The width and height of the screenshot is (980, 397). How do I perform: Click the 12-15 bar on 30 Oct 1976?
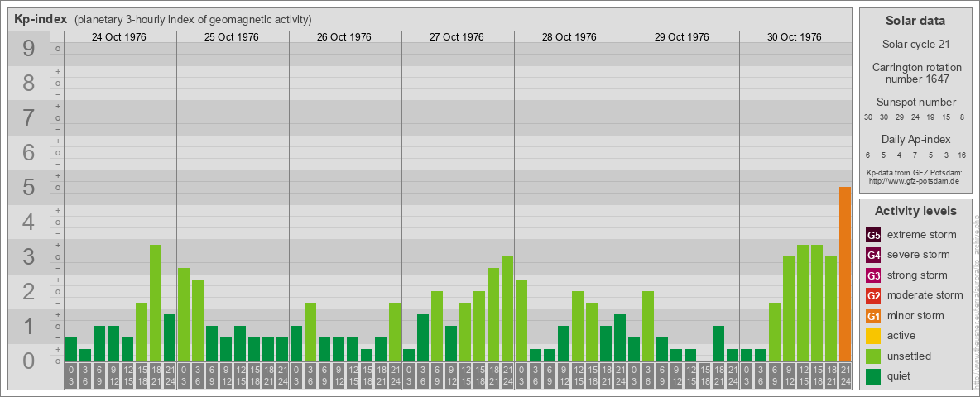(x=803, y=304)
